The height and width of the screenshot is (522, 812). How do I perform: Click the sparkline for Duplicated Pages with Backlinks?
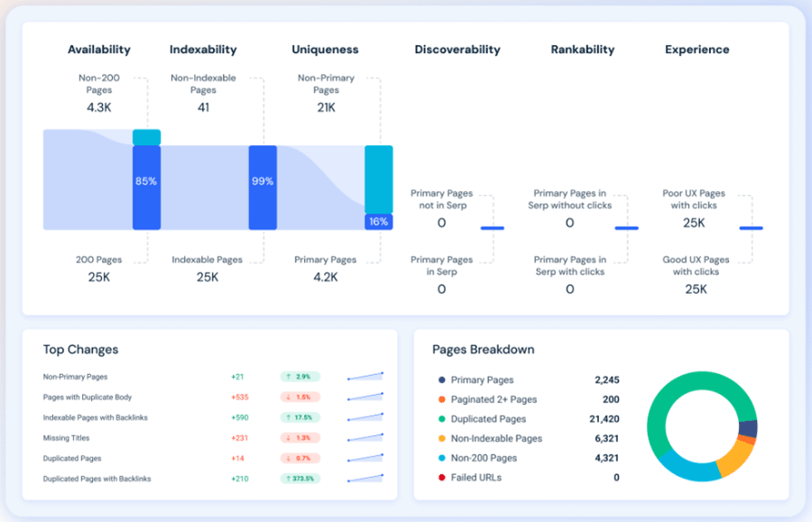click(365, 479)
